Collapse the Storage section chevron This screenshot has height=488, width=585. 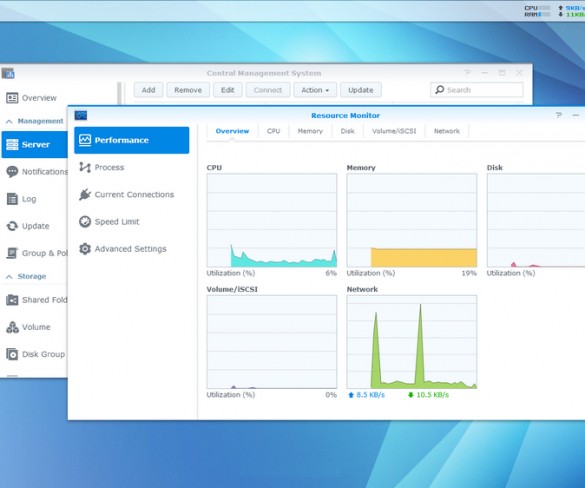9,276
